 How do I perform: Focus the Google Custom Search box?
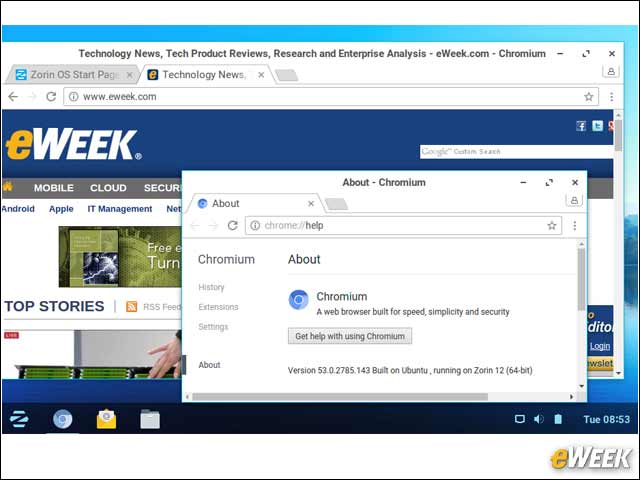coord(516,151)
